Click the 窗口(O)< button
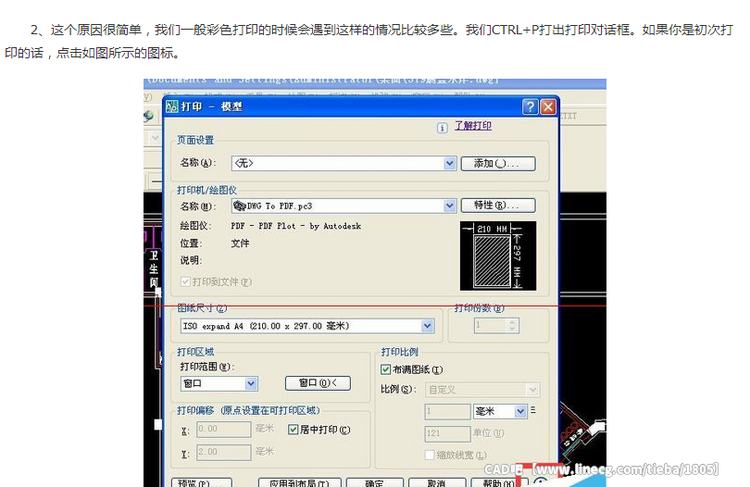The image size is (750, 487). tap(318, 383)
